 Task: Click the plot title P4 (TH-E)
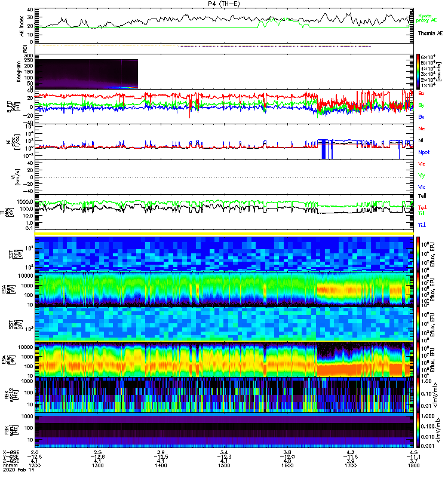[224, 4]
